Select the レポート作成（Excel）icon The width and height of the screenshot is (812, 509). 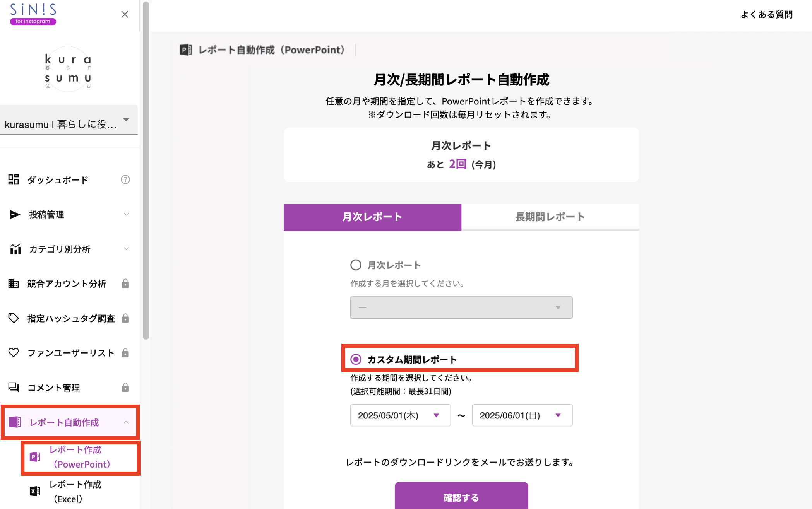[x=35, y=491]
